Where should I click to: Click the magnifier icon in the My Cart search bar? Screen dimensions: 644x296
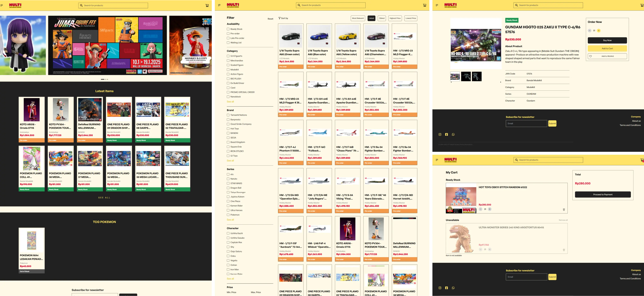coord(516,160)
